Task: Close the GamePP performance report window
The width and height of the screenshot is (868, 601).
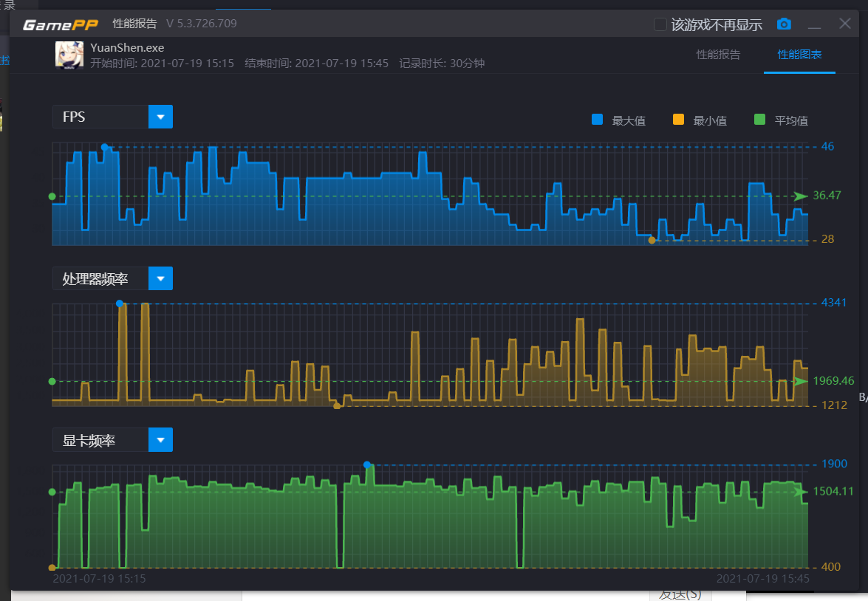Action: [x=845, y=23]
